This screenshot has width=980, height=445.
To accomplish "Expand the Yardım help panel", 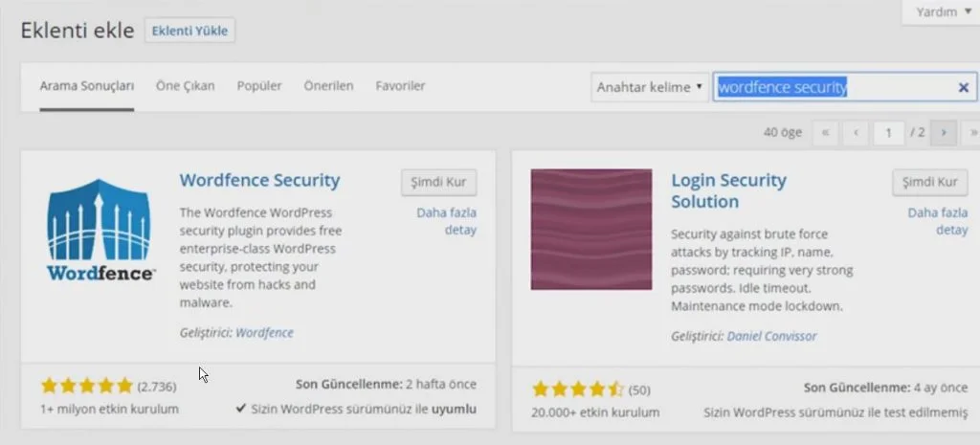I will pos(941,12).
